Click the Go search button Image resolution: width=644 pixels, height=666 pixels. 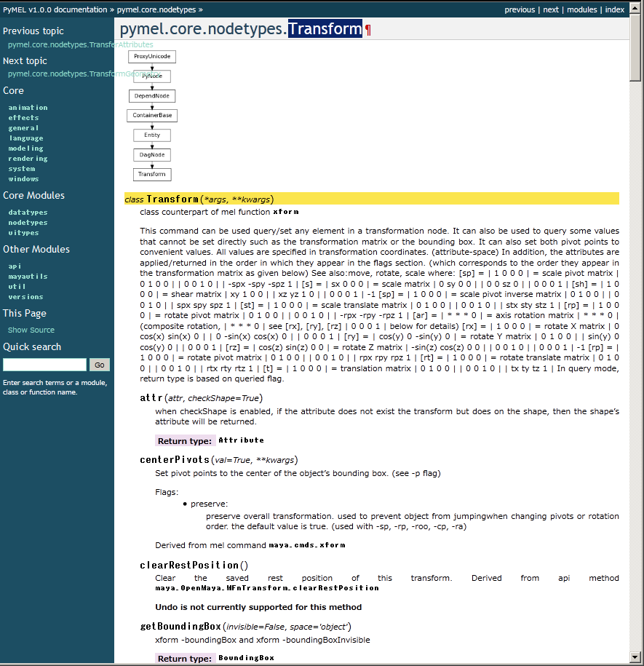[100, 365]
